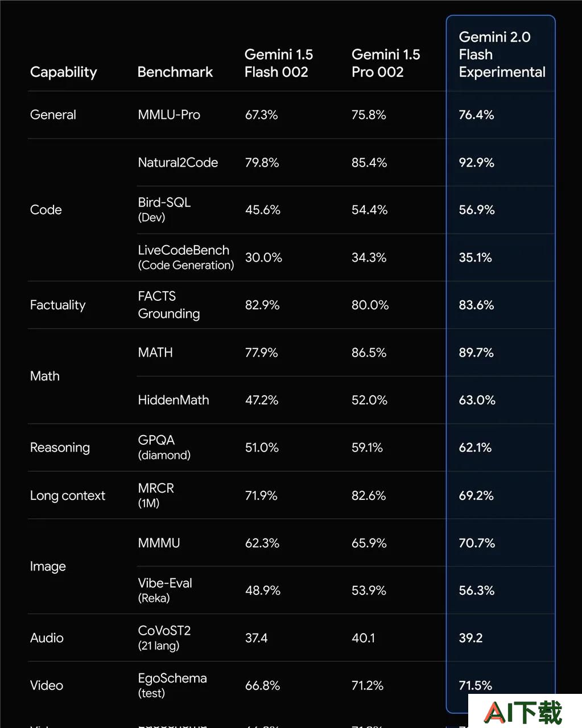Select the GPQA (diamond) benchmark cell
The height and width of the screenshot is (728, 582).
[x=164, y=447]
